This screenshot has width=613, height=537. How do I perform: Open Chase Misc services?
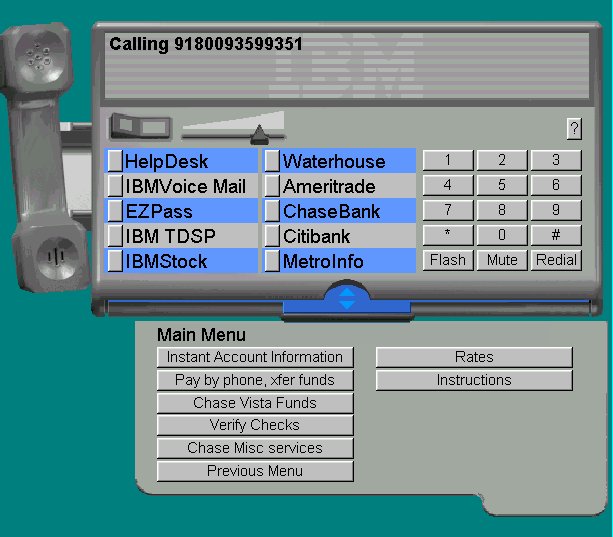click(255, 448)
